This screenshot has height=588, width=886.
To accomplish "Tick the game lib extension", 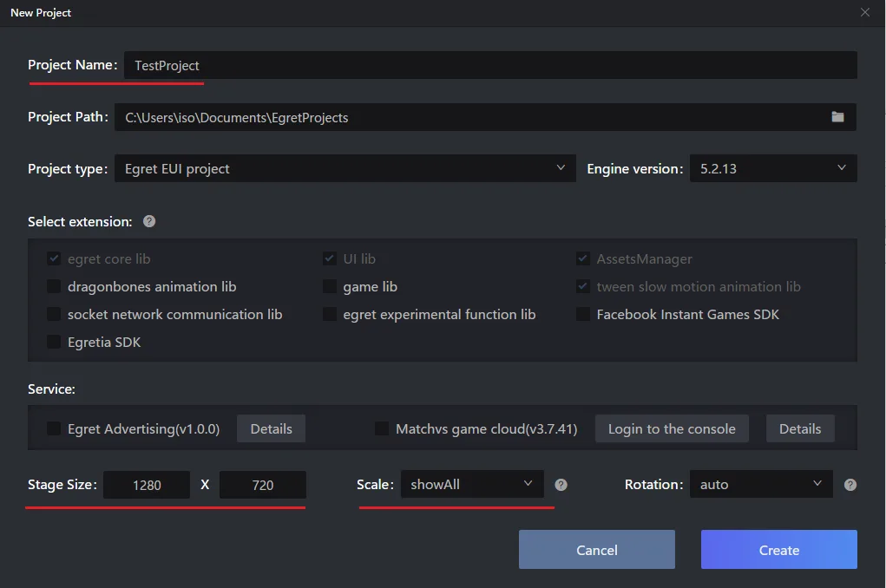I will 330,286.
